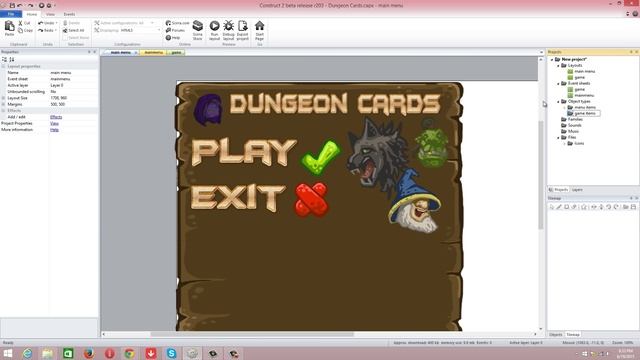Select the game layout in Projects tree
The height and width of the screenshot is (360, 640).
[580, 77]
